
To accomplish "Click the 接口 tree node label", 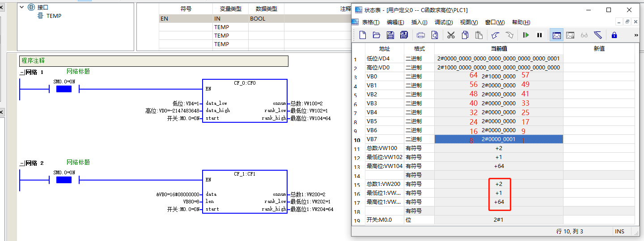I will 44,7.
